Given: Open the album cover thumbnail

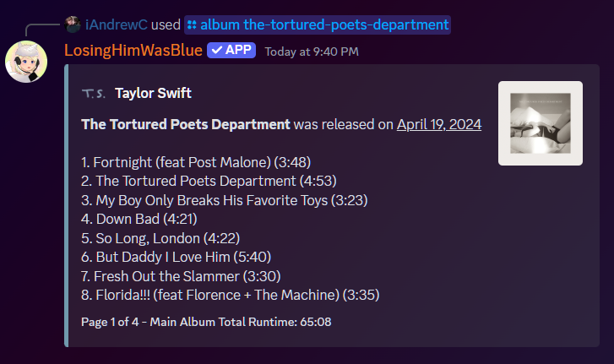Looking at the screenshot, I should point(541,123).
